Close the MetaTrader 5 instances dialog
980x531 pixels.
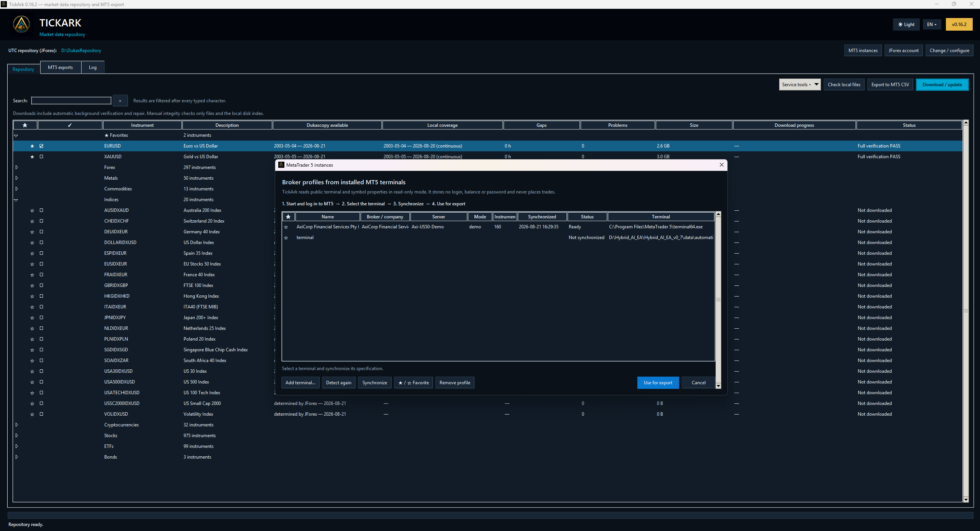722,165
